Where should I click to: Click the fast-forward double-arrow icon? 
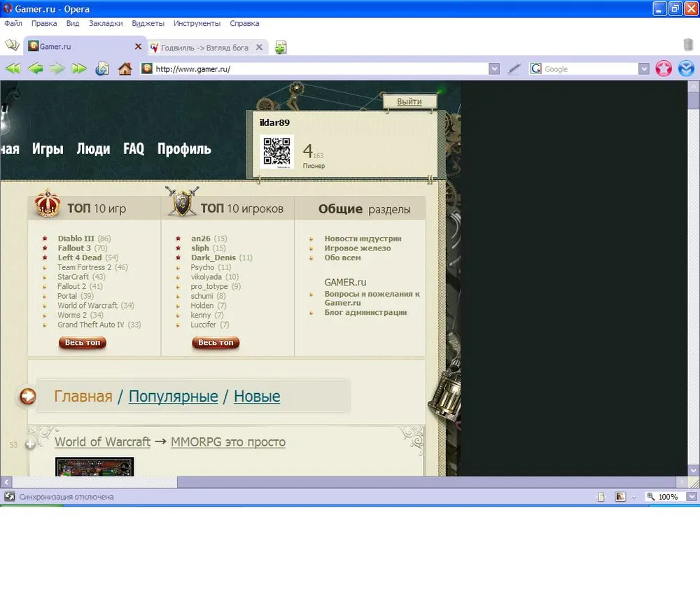coord(79,69)
